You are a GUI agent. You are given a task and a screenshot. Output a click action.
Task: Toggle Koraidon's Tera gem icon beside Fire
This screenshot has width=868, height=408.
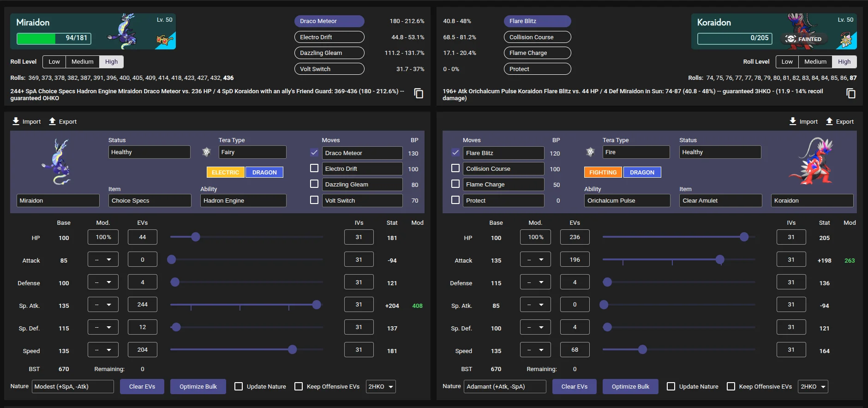590,152
